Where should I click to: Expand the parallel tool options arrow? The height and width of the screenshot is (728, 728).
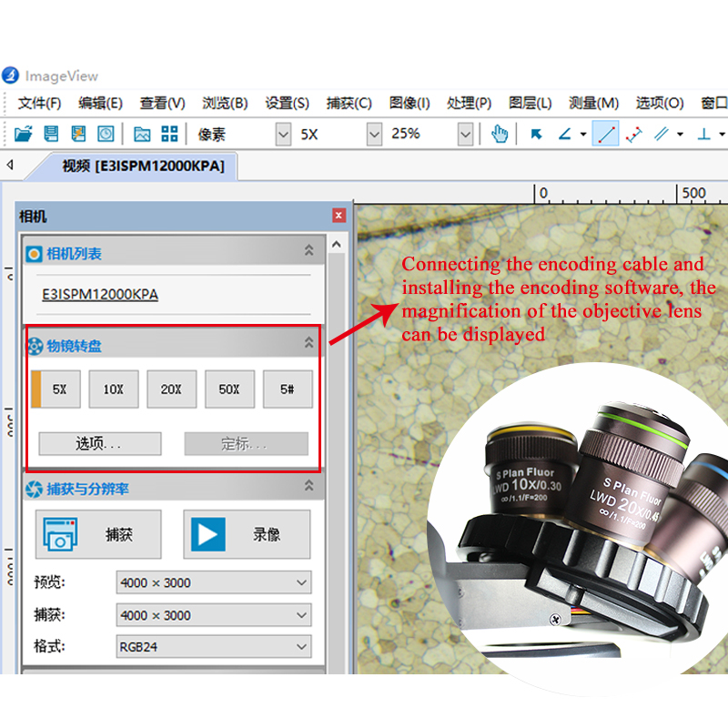tap(680, 135)
